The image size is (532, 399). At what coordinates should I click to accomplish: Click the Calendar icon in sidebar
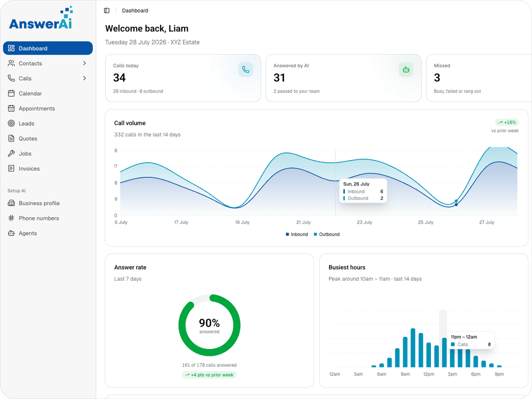(x=11, y=94)
